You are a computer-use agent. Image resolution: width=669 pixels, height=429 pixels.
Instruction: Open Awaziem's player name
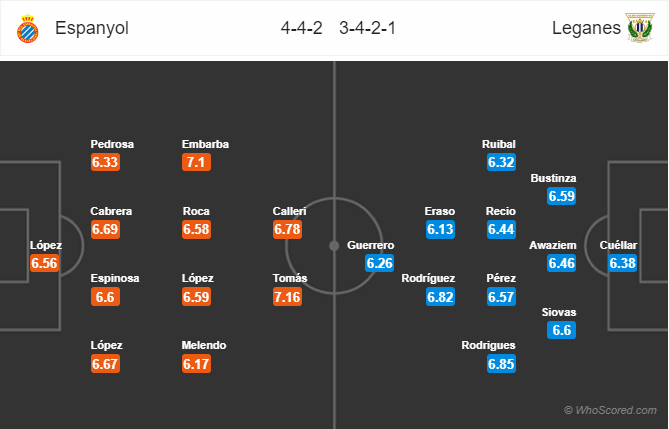pyautogui.click(x=553, y=245)
